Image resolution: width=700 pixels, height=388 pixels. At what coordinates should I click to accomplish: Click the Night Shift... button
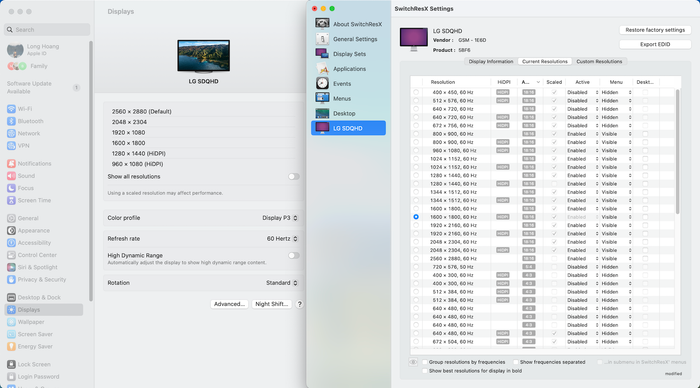click(271, 304)
